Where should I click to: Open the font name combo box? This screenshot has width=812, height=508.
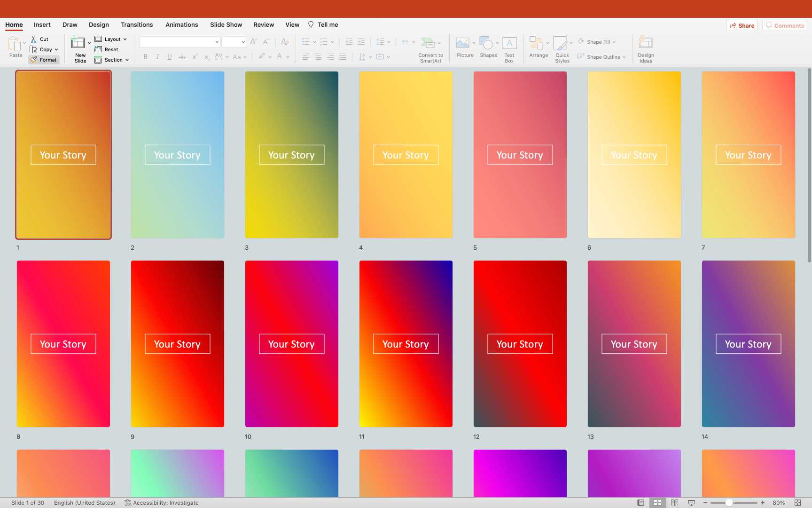[x=180, y=42]
